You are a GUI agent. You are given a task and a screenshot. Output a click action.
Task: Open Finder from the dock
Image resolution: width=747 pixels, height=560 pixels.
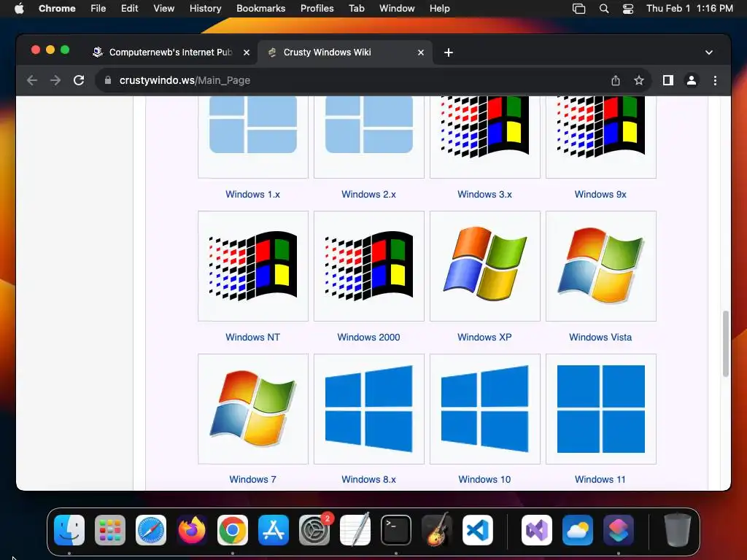click(x=69, y=530)
